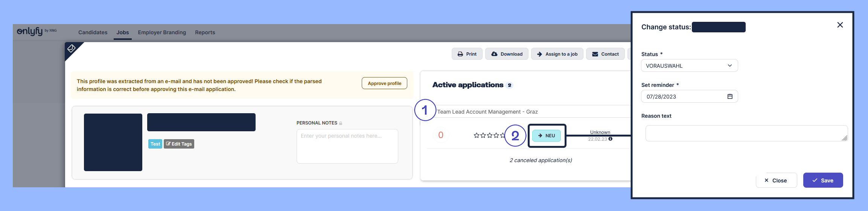Image resolution: width=868 pixels, height=211 pixels.
Task: Click the e-mail envelope corner icon
Action: pos(71,48)
